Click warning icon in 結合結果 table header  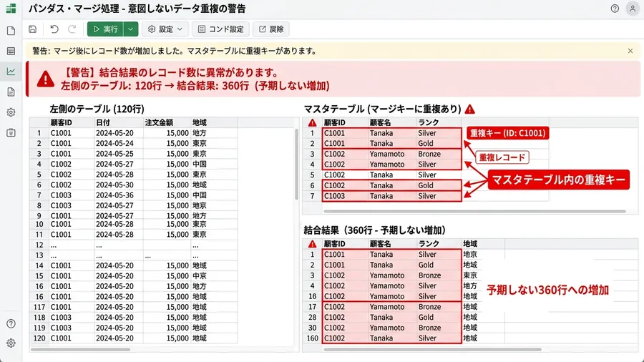[x=313, y=244]
